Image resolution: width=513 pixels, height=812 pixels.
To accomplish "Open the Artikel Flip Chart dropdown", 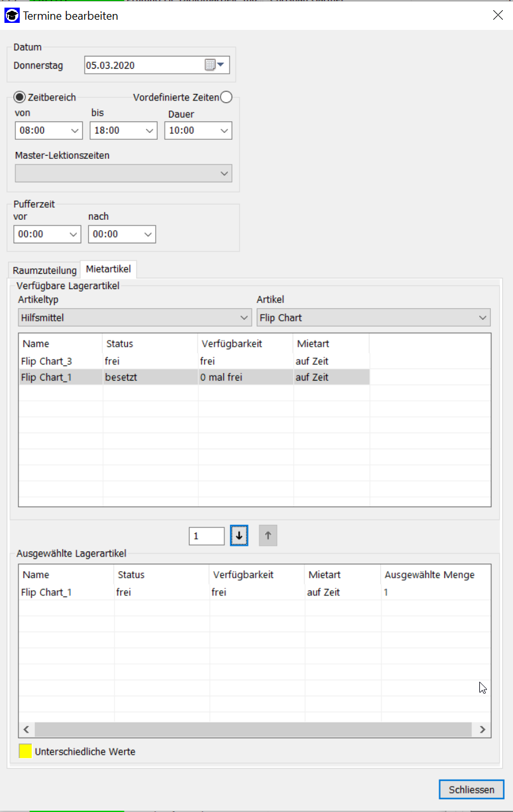I will (x=373, y=317).
